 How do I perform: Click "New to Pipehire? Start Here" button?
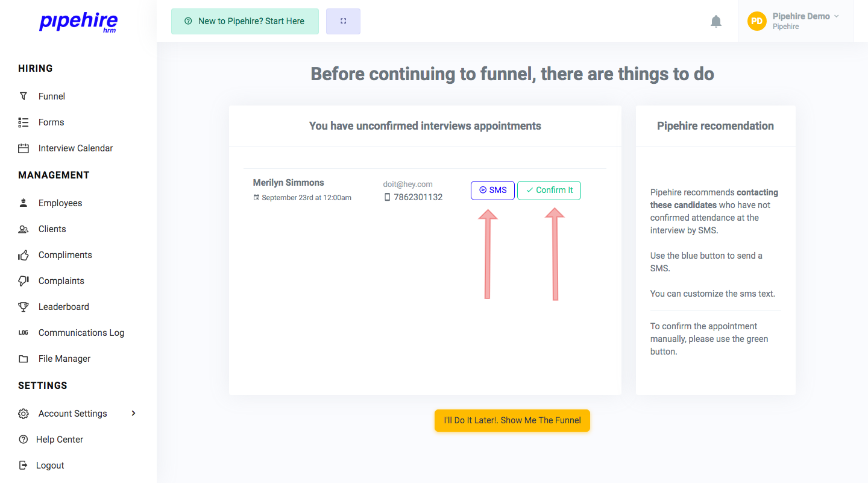pos(245,21)
